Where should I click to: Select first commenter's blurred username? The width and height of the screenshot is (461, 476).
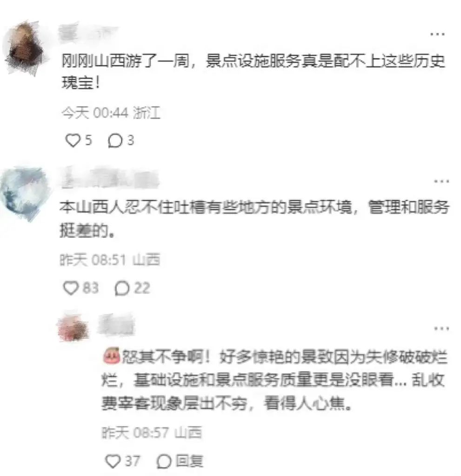tap(88, 34)
